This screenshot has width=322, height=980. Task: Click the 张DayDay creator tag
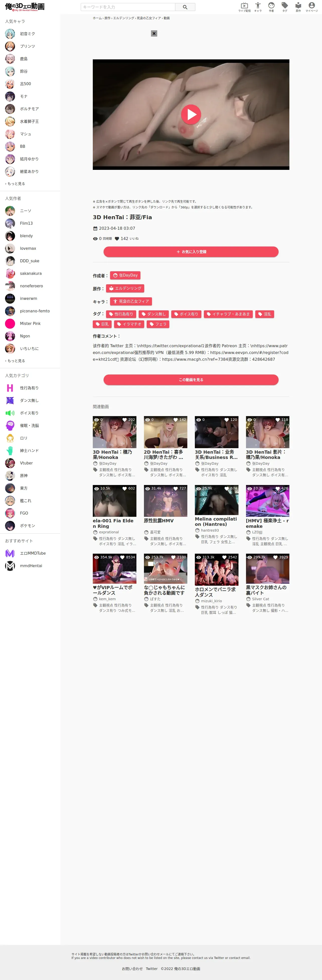point(125,275)
